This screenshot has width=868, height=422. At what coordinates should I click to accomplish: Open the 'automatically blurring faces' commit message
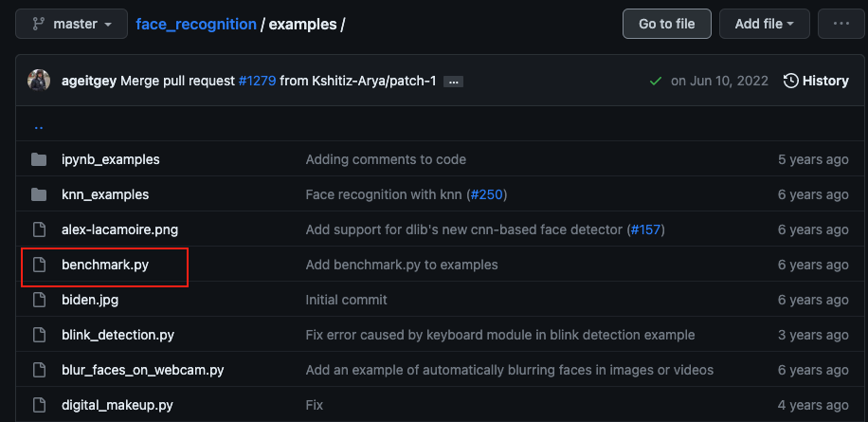point(510,370)
